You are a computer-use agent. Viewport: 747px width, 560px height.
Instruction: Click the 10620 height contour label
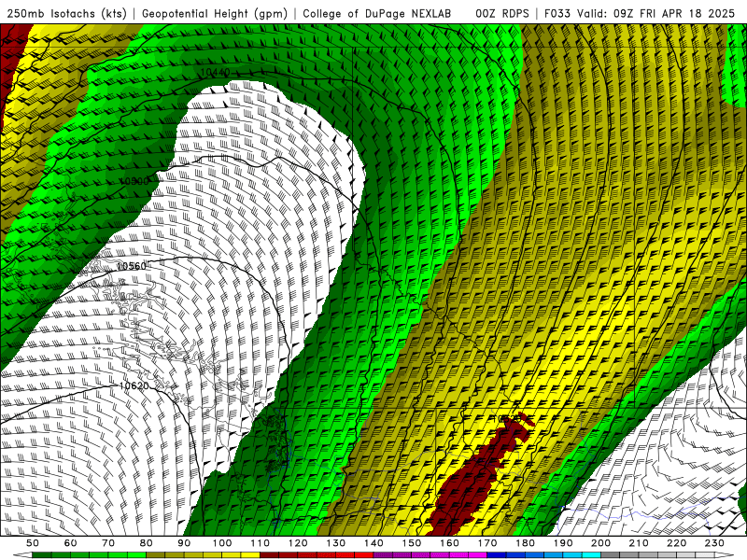click(134, 385)
